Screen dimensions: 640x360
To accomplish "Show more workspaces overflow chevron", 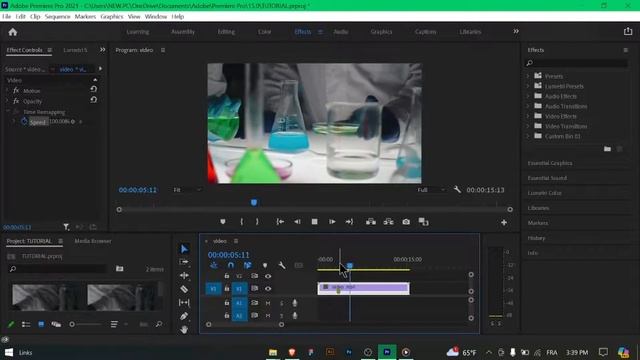I will (516, 31).
